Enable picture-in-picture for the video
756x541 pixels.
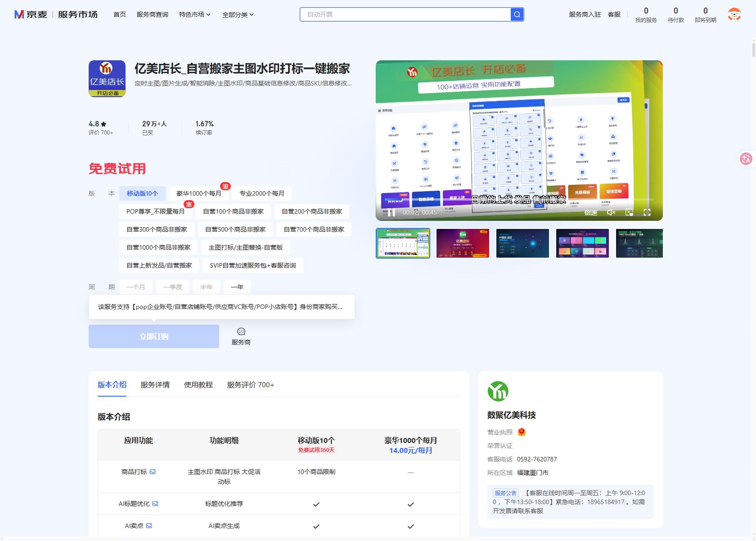[629, 212]
